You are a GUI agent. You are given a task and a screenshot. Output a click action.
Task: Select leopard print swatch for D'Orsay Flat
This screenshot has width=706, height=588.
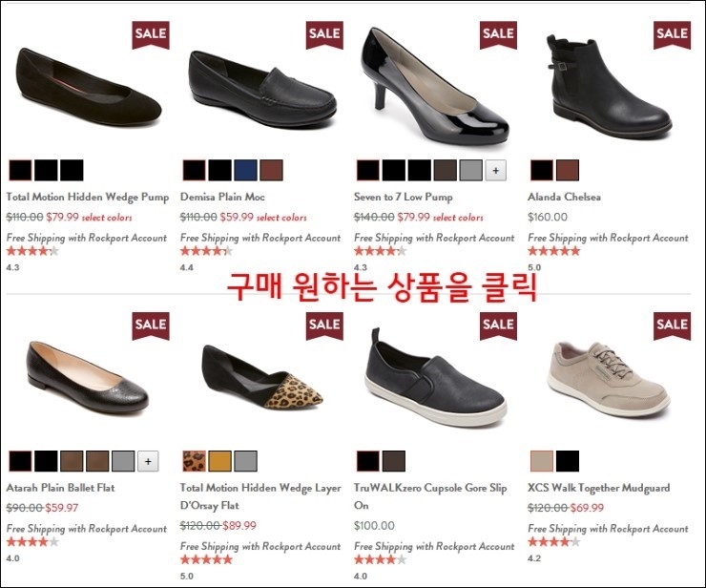click(x=194, y=461)
